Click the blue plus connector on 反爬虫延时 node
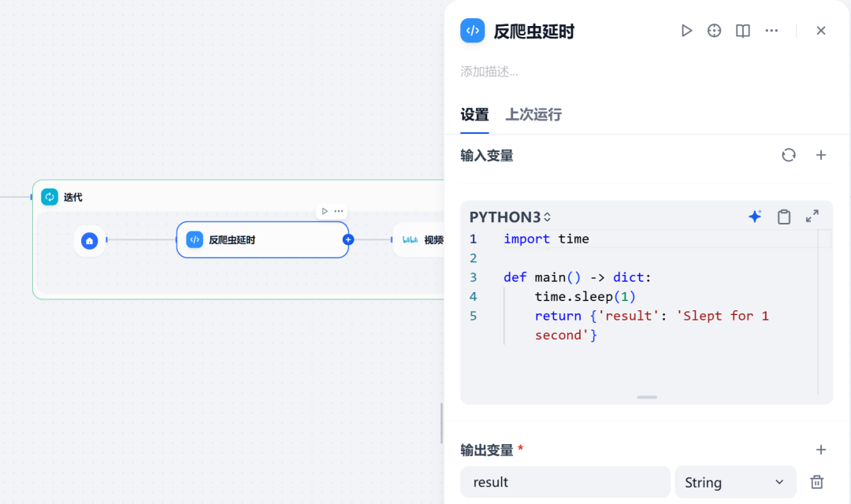The width and height of the screenshot is (851, 504). 348,239
